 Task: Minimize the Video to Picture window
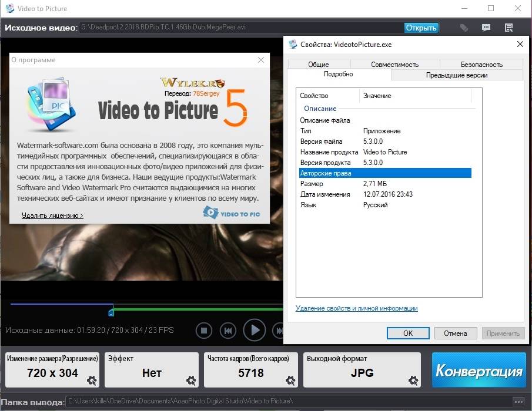464,8
